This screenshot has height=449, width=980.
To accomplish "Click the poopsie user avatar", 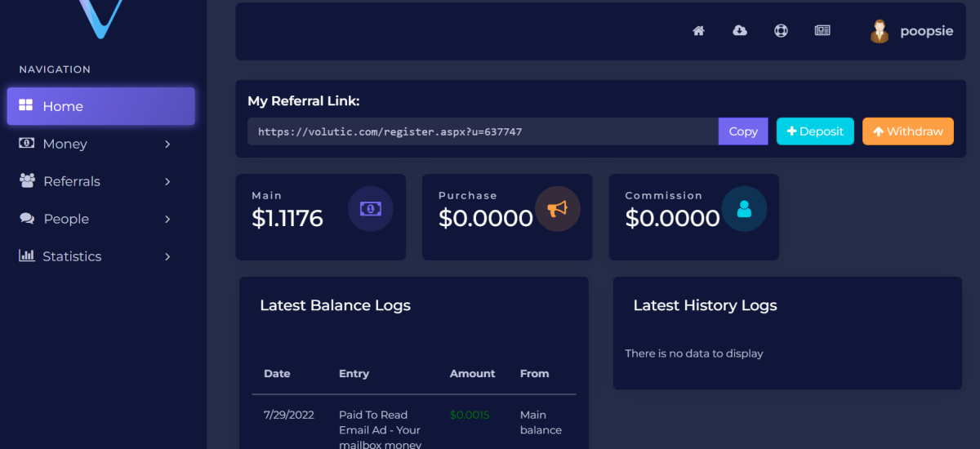I will click(x=880, y=31).
